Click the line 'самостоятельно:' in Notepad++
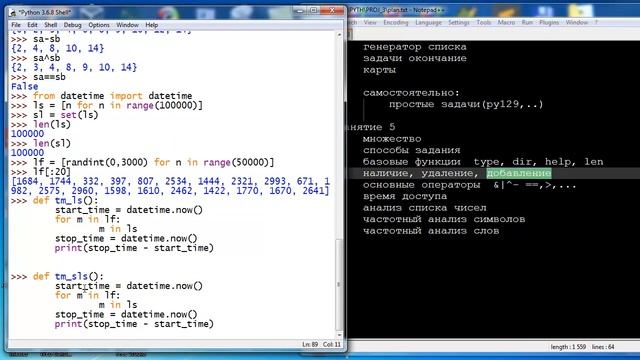Screen dimensions: 640x360 pos(411,93)
